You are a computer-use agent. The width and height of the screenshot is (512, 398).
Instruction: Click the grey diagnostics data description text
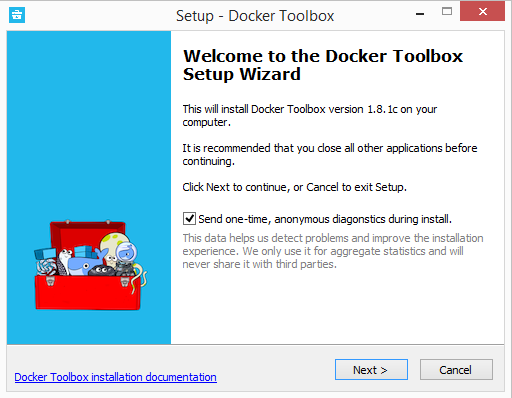(333, 251)
